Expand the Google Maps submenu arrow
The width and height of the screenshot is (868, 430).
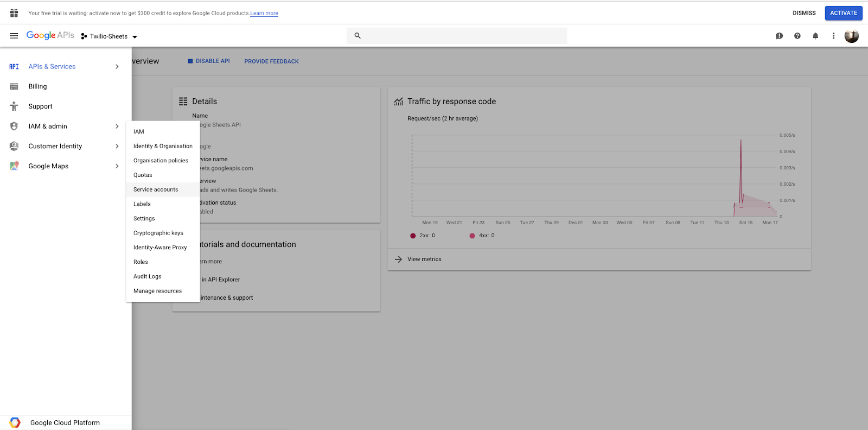coord(117,166)
